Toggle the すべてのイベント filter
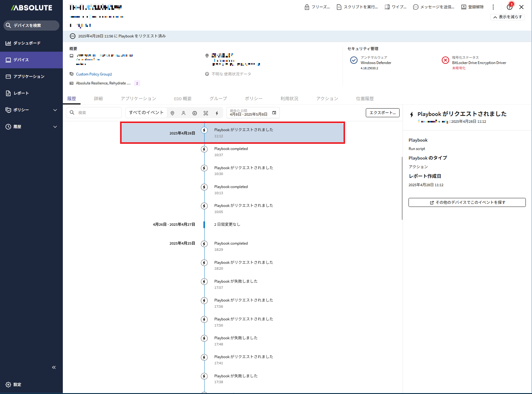Viewport: 532px width, 394px height. click(x=146, y=113)
